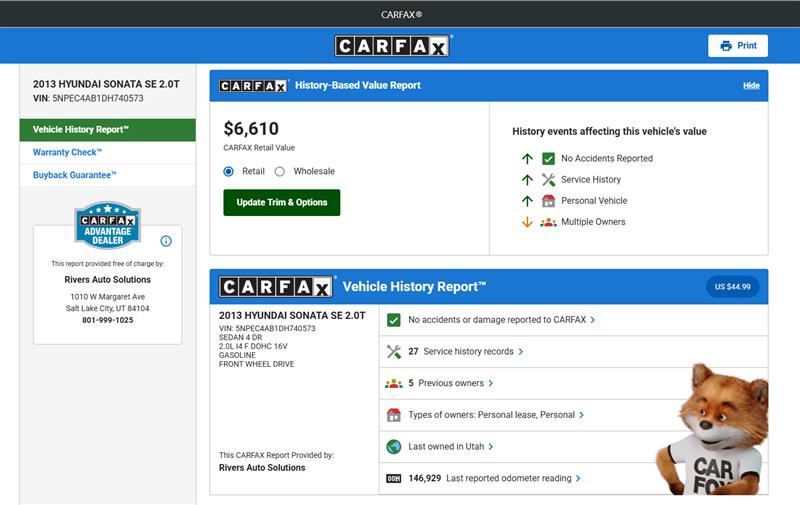Click the CARFAX Advantage Dealer badge
This screenshot has height=505, width=800.
pos(108,225)
